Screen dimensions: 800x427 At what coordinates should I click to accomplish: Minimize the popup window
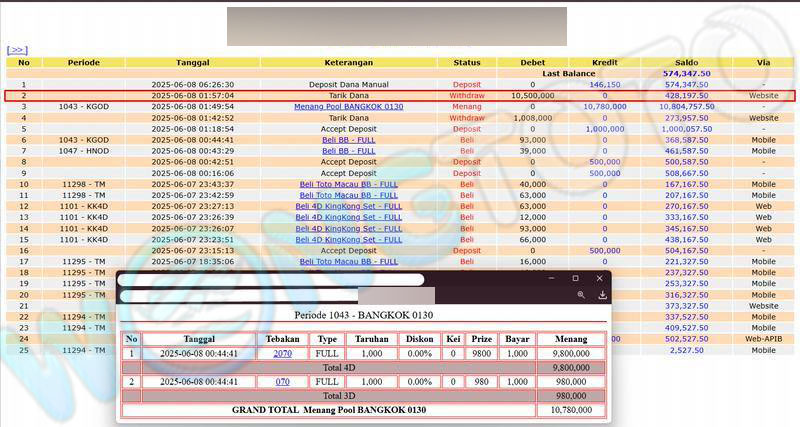[551, 278]
